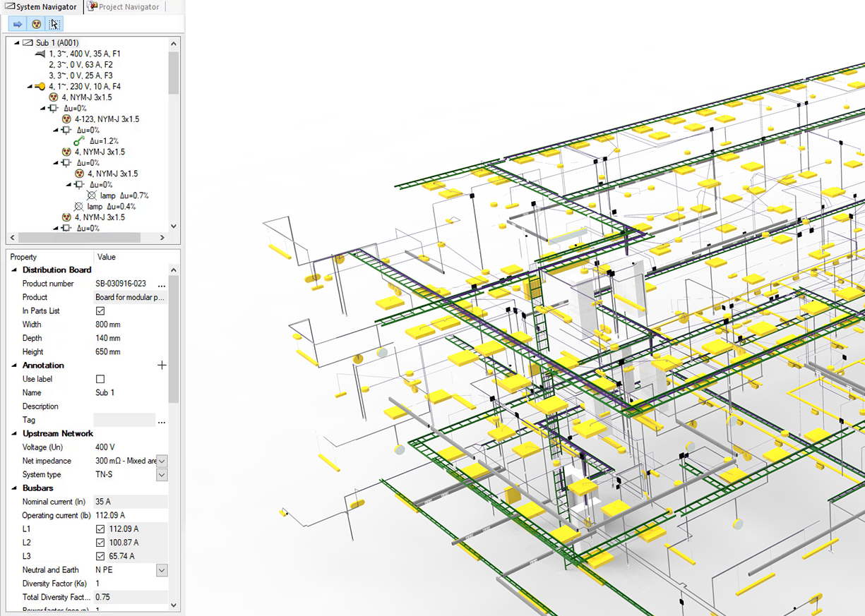Uncheck the L2 busbar checkbox
Viewport: 865px width, 616px height.
[x=100, y=543]
